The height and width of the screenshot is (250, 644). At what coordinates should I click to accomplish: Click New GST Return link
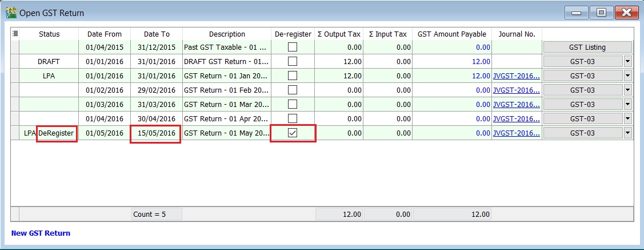41,233
